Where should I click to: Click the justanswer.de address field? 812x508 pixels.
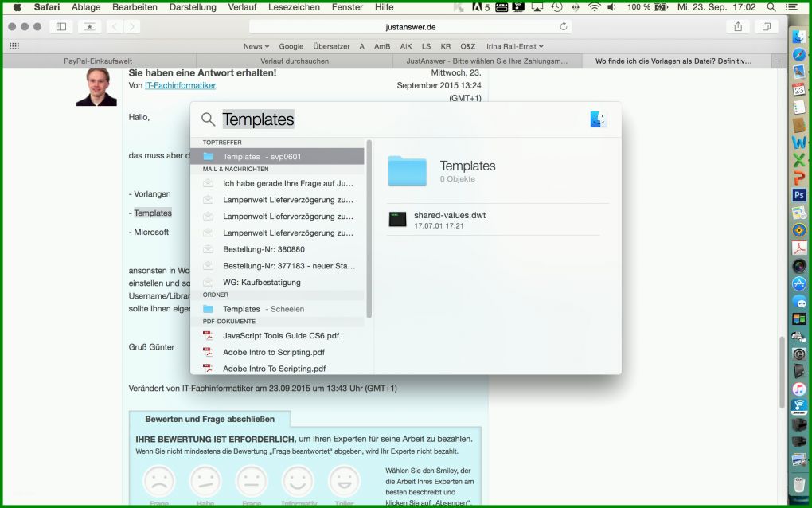click(x=410, y=27)
